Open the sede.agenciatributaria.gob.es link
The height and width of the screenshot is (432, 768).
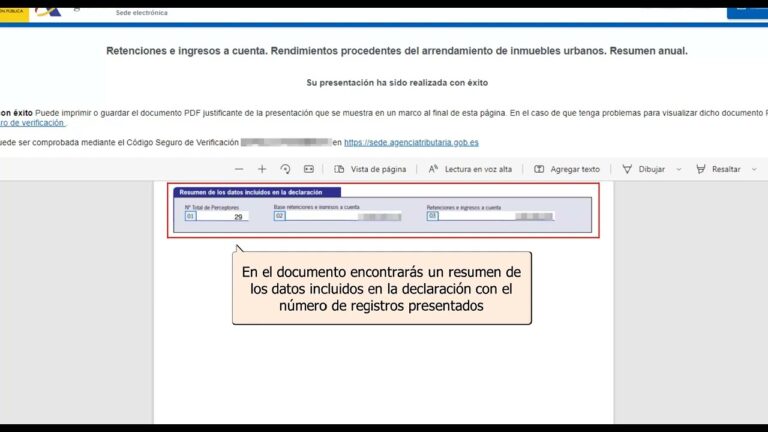(x=411, y=143)
